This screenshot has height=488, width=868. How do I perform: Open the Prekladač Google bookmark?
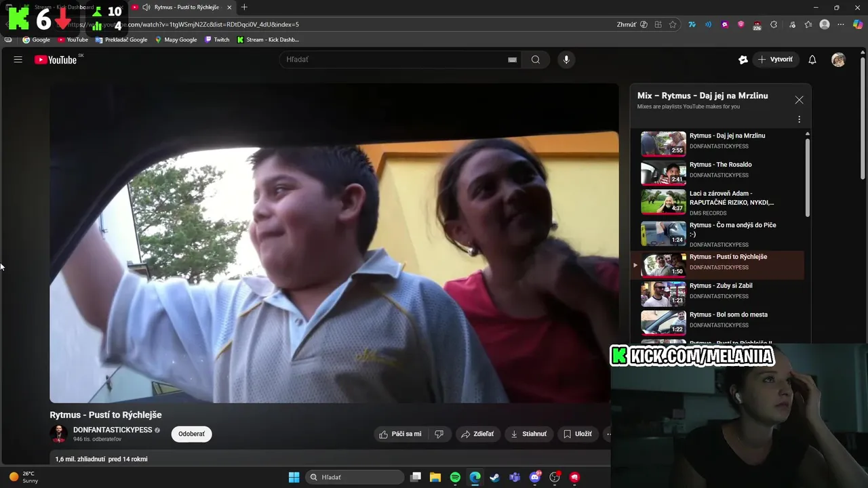[121, 40]
